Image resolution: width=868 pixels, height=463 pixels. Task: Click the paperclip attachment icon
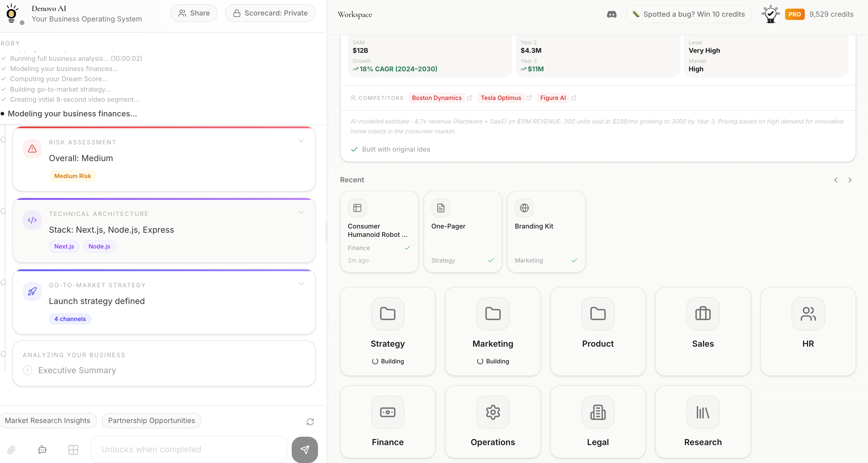coord(11,450)
